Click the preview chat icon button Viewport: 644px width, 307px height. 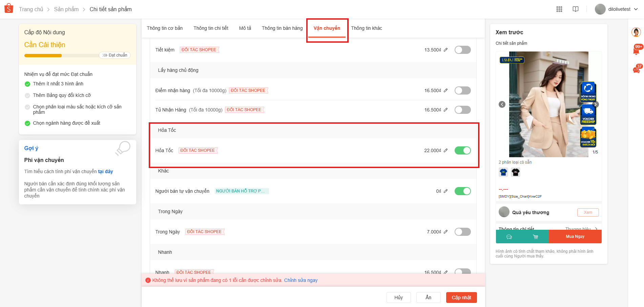pyautogui.click(x=509, y=237)
